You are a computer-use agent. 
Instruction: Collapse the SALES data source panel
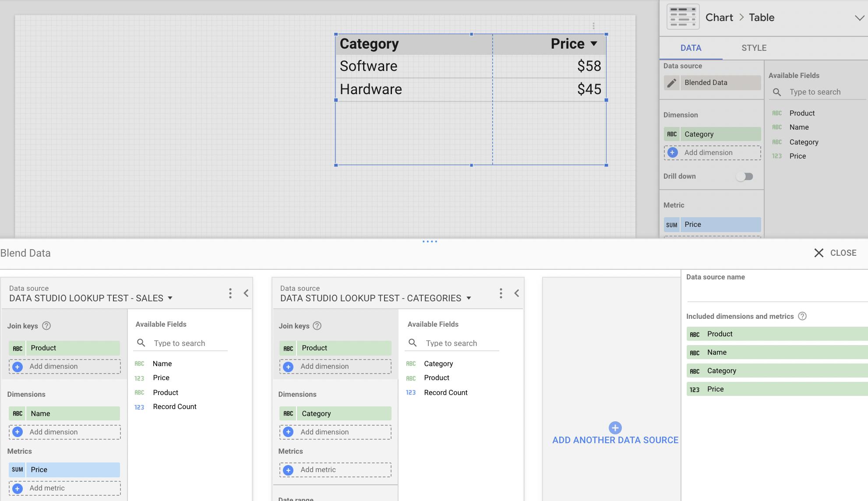(246, 293)
